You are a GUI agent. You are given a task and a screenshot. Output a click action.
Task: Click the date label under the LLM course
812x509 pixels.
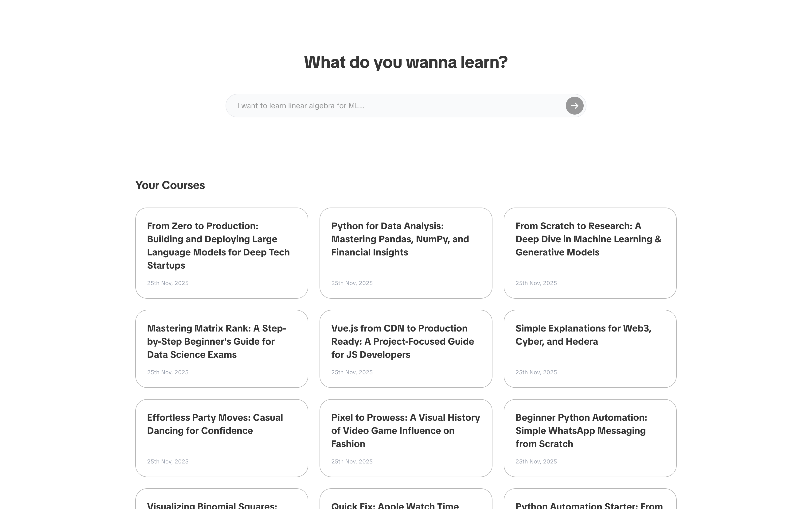167,283
